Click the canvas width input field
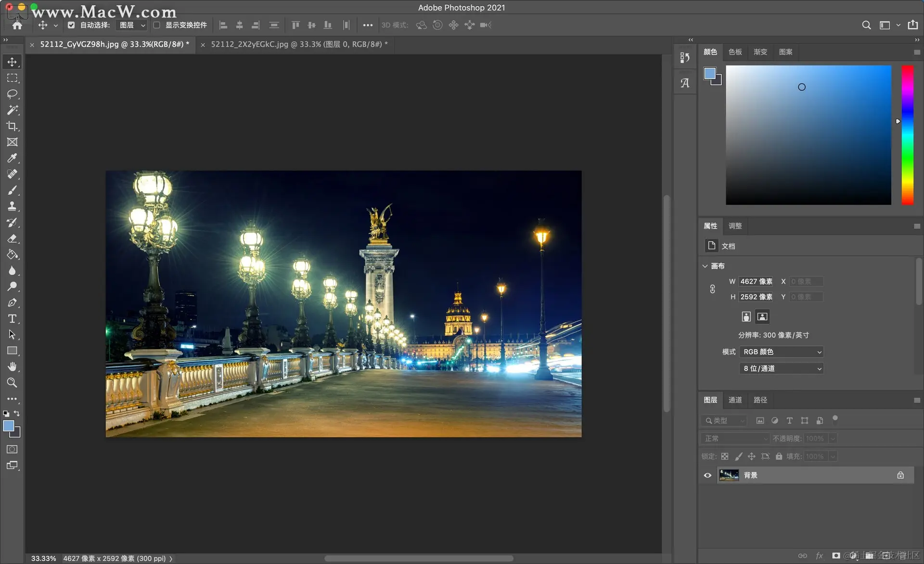This screenshot has width=924, height=564. tap(756, 281)
